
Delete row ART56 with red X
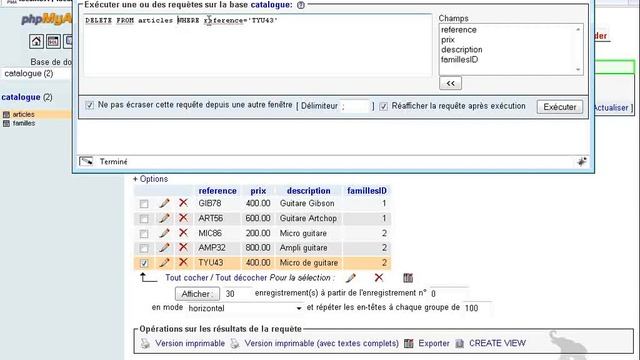[183, 218]
